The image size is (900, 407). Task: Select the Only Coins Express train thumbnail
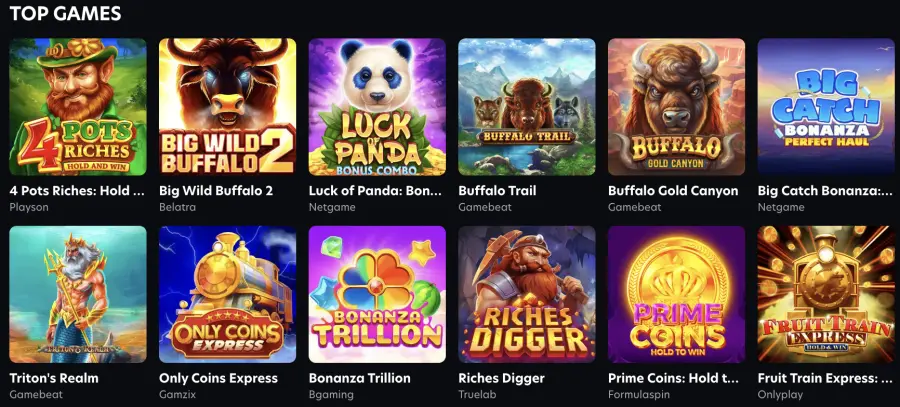point(227,294)
